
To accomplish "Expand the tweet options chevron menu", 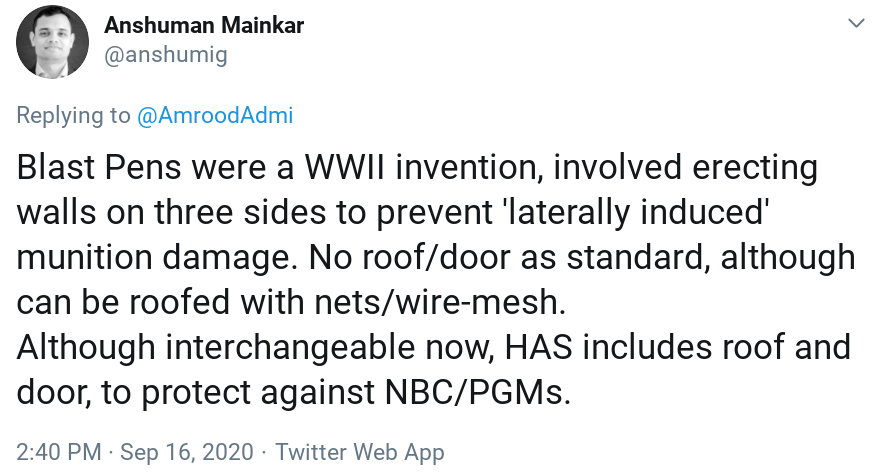I will point(856,22).
